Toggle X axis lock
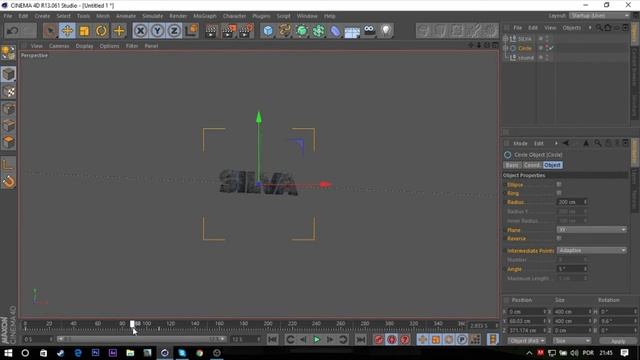Viewport: 640px width, 360px height. (x=140, y=31)
